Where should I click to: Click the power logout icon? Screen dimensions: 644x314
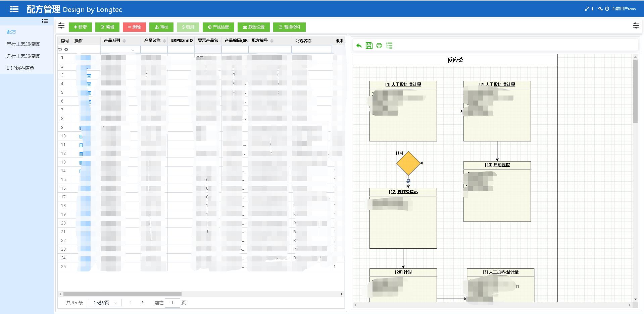tap(607, 9)
